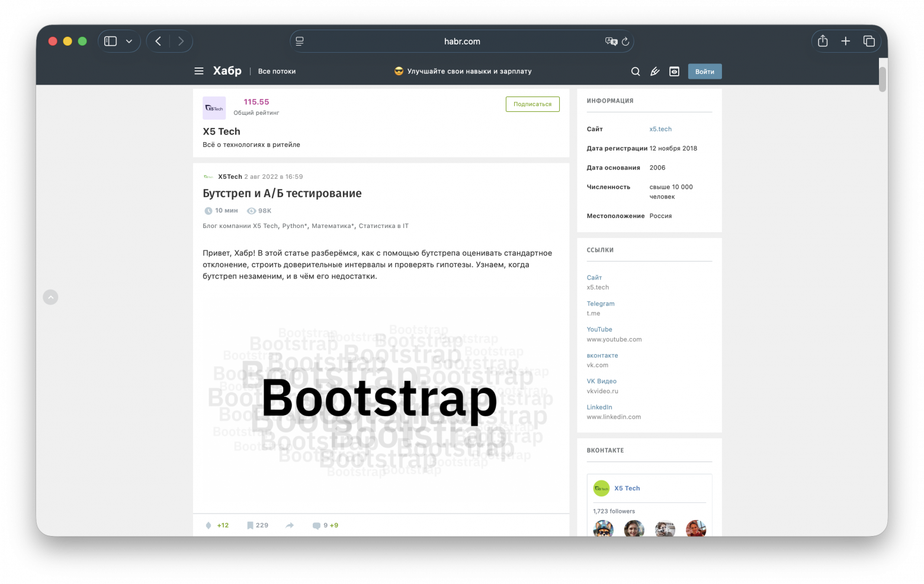Open a new Safari tab

coord(846,41)
